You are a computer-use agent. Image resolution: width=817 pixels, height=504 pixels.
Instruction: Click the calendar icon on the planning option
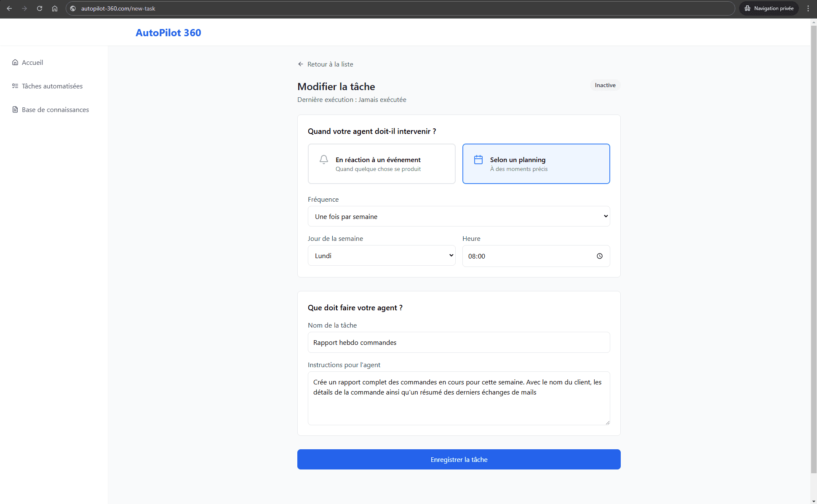coord(478,160)
